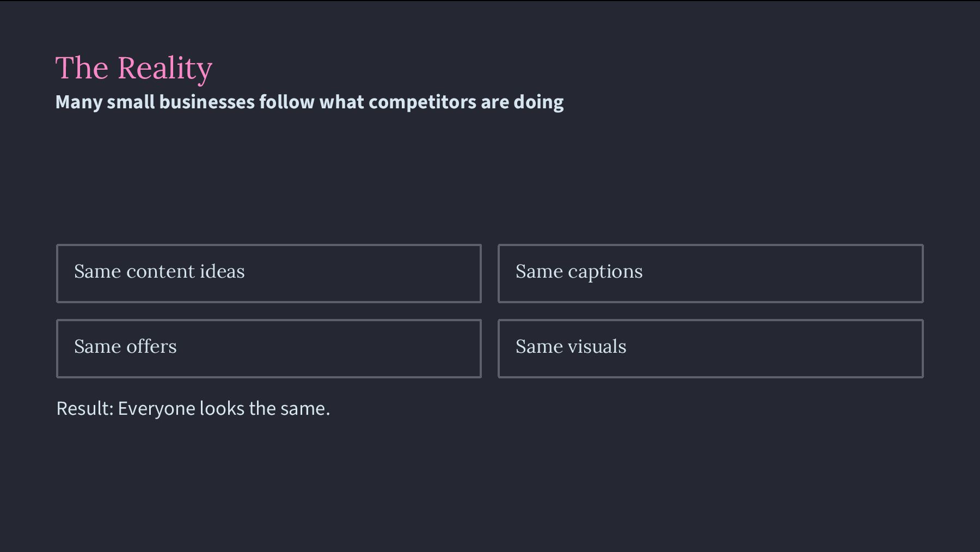Click the word 'content' in the first box
This screenshot has width=980, height=552.
point(160,271)
